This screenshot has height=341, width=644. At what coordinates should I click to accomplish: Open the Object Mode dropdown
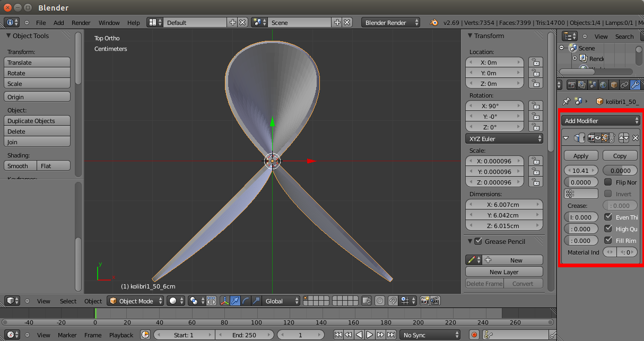pos(135,301)
